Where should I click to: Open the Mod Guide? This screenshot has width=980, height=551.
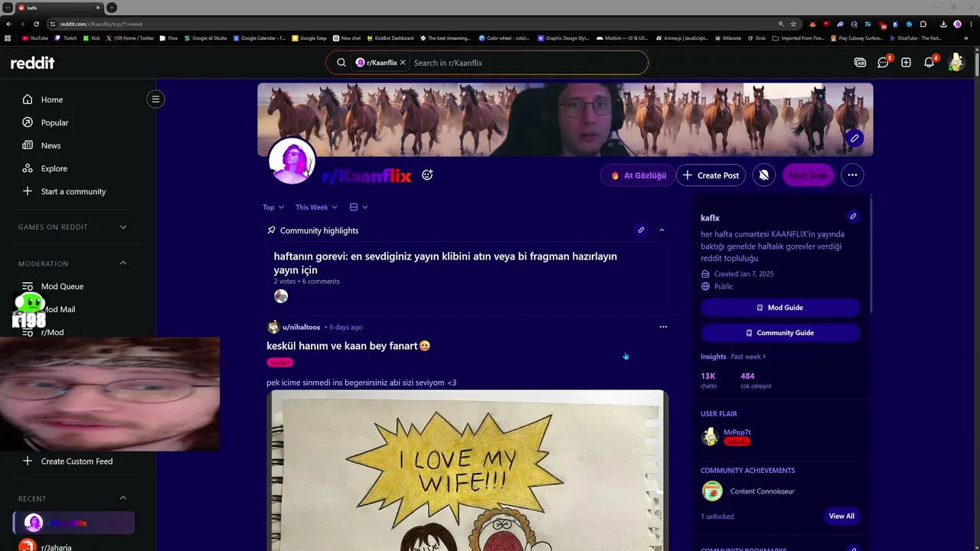pos(780,308)
